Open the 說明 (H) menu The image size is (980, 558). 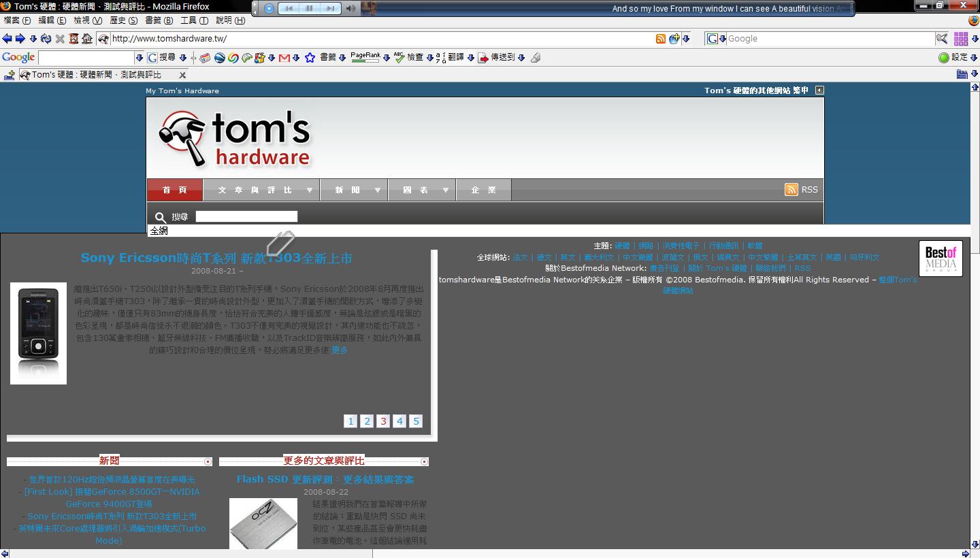point(230,20)
